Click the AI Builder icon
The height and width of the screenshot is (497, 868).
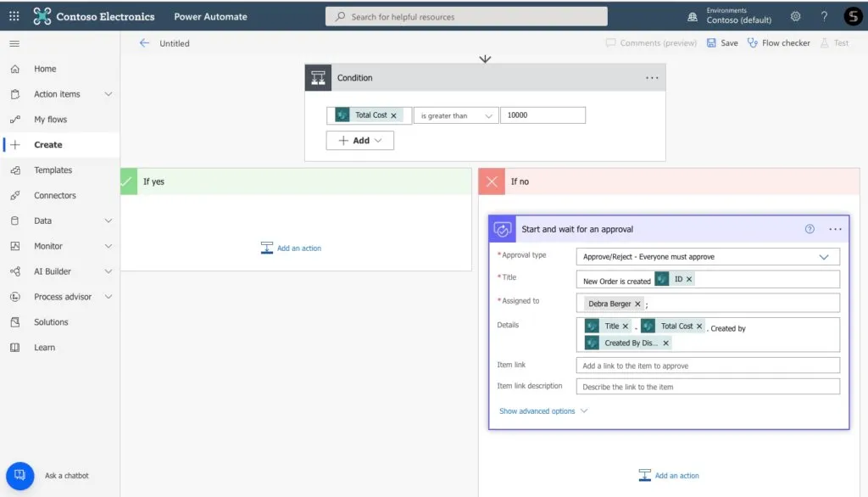(x=15, y=271)
